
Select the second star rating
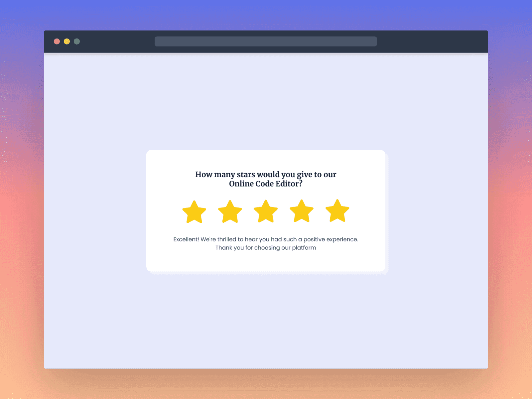click(230, 212)
